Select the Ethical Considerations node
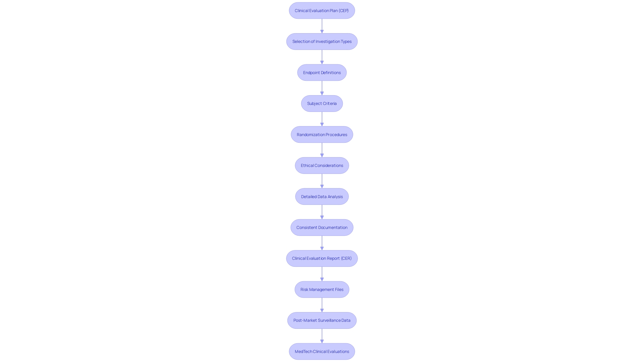Screen dimensions: 644x362 pyautogui.click(x=322, y=165)
